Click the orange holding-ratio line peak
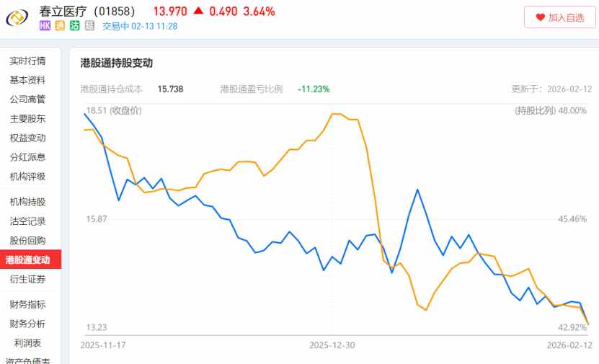The width and height of the screenshot is (599, 364). (x=335, y=114)
